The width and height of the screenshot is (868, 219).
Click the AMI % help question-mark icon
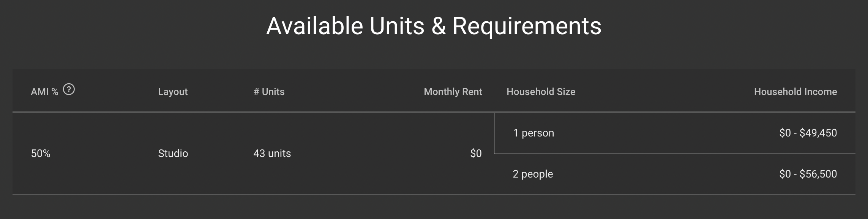pos(69,90)
